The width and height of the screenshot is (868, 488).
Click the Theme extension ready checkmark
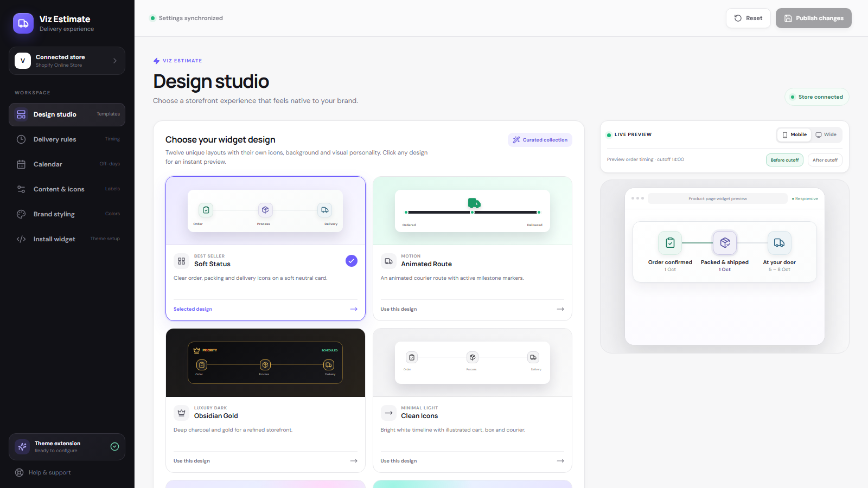(114, 447)
